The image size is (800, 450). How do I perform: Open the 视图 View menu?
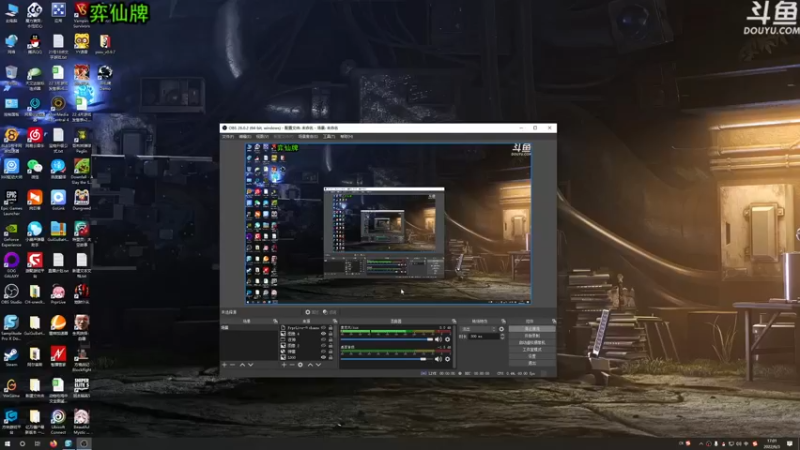point(262,137)
